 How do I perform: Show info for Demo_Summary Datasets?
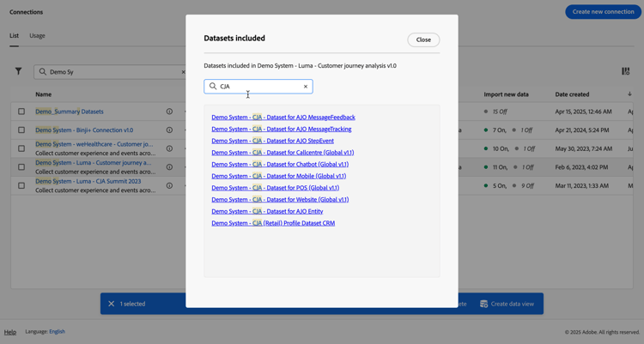click(x=169, y=112)
